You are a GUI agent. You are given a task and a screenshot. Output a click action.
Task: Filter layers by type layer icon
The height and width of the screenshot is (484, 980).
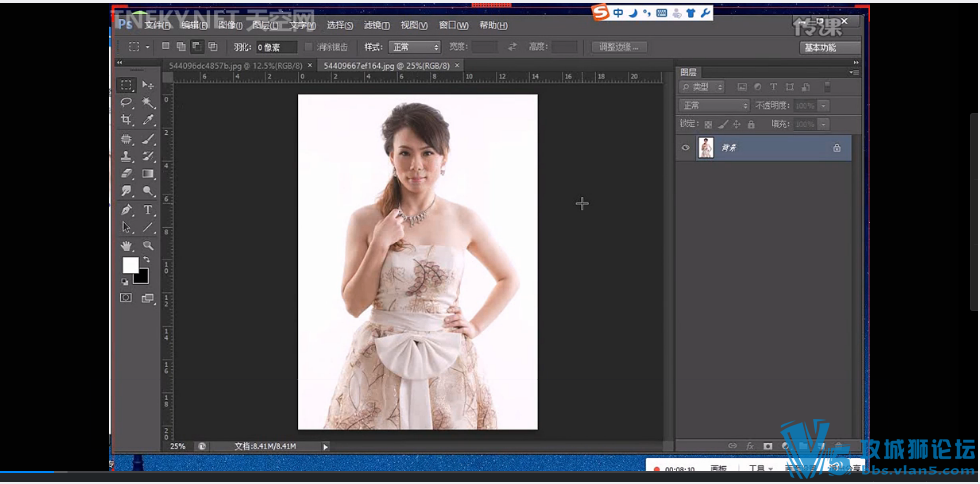(x=773, y=87)
